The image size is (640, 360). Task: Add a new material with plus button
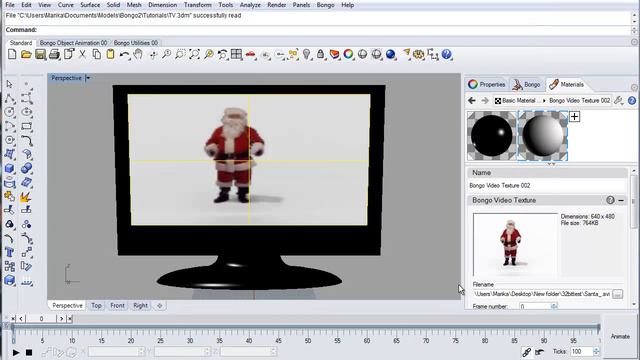coord(574,117)
